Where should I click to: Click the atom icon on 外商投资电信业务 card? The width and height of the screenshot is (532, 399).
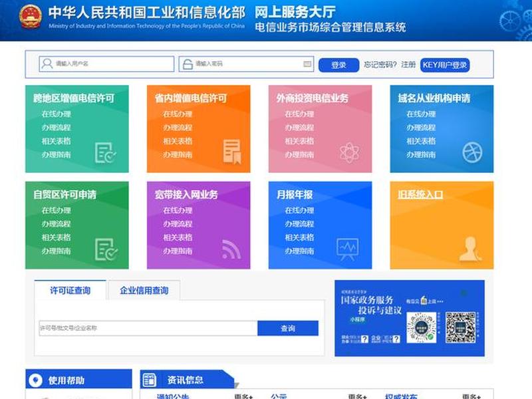pyautogui.click(x=349, y=152)
